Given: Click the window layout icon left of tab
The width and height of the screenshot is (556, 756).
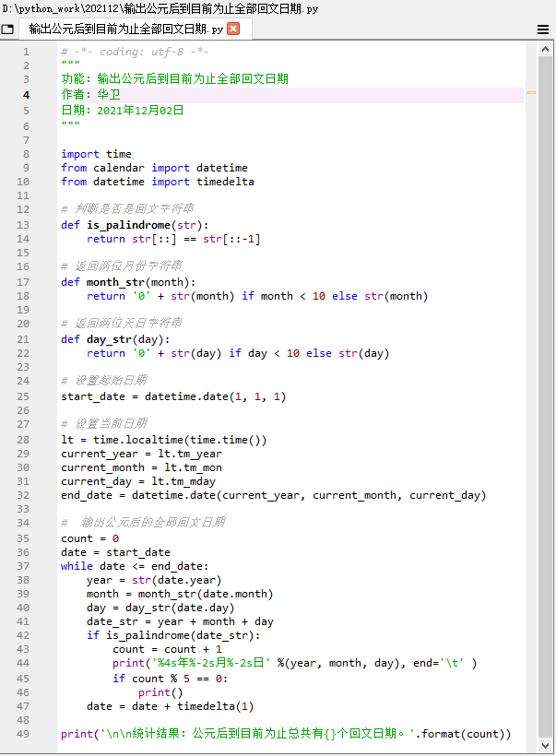Looking at the screenshot, I should 7,30.
